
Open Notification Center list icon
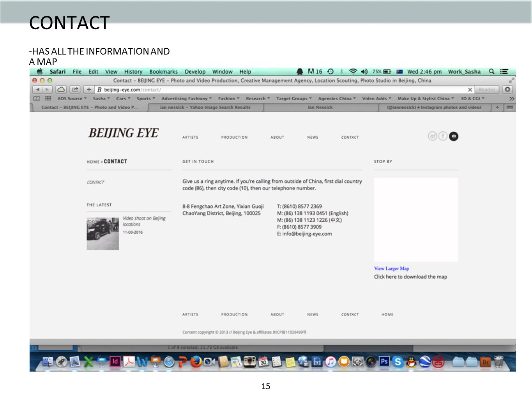pyautogui.click(x=504, y=71)
